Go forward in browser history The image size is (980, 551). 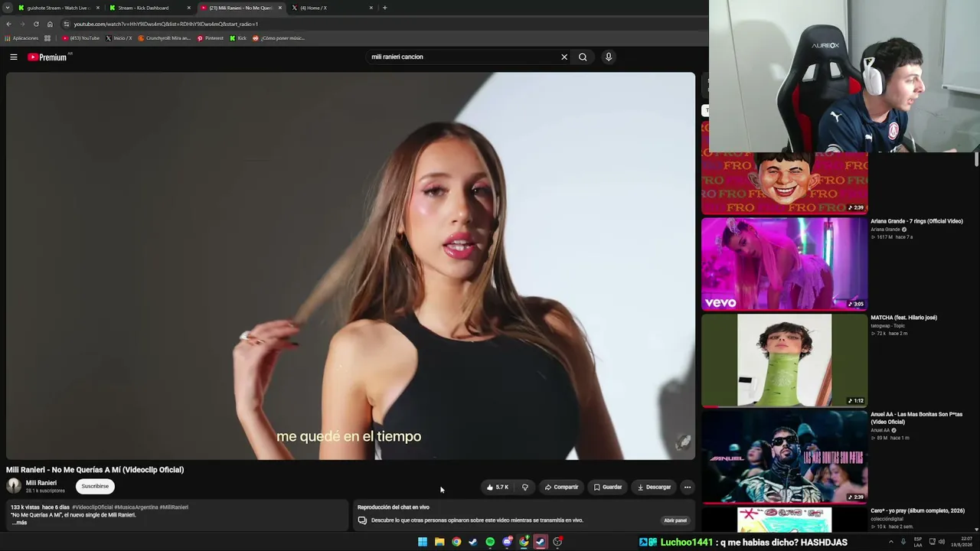(x=22, y=24)
